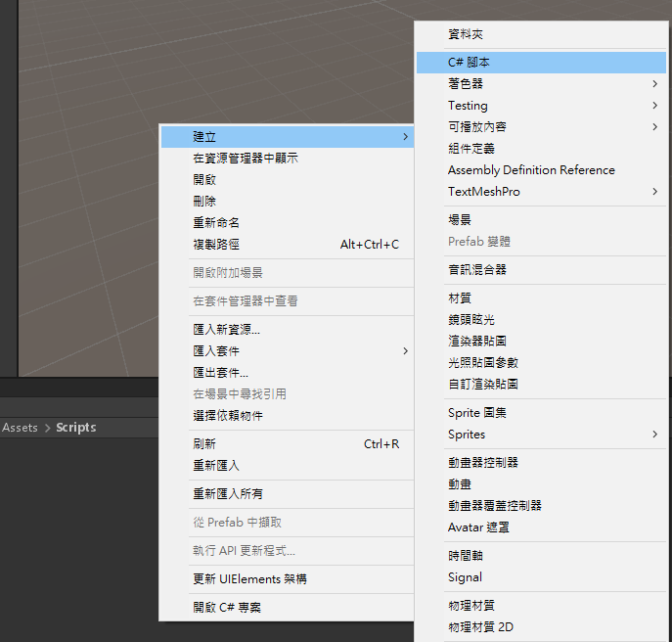The image size is (672, 642).
Task: Expand the 可播放內容 submenu
Action: pyautogui.click(x=477, y=127)
